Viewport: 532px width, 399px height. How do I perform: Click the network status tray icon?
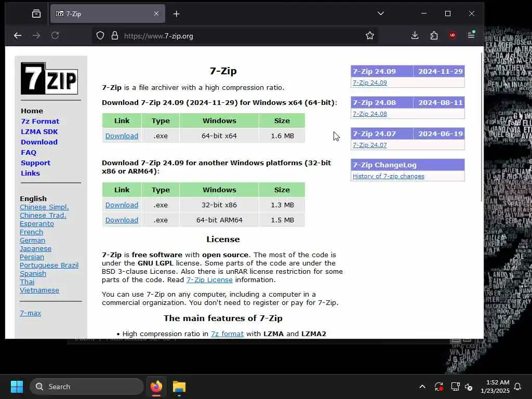(455, 387)
